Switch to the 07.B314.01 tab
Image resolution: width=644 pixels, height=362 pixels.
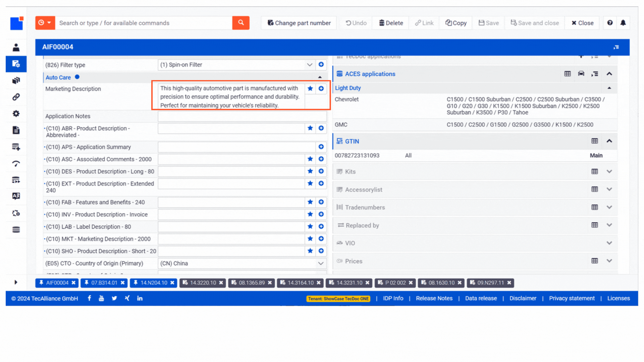[104, 283]
